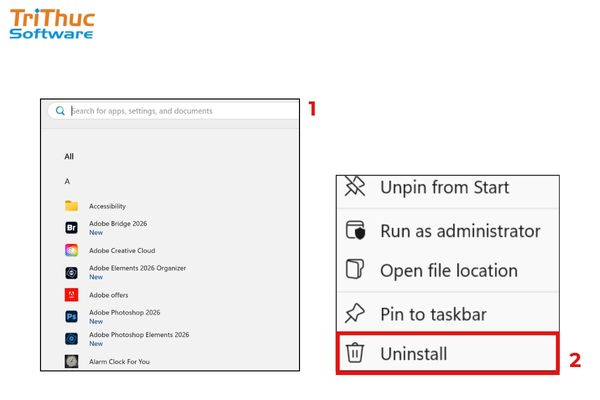Viewport: 600px width, 400px height.
Task: Open Adobe Creative Cloud icon
Action: [72, 250]
